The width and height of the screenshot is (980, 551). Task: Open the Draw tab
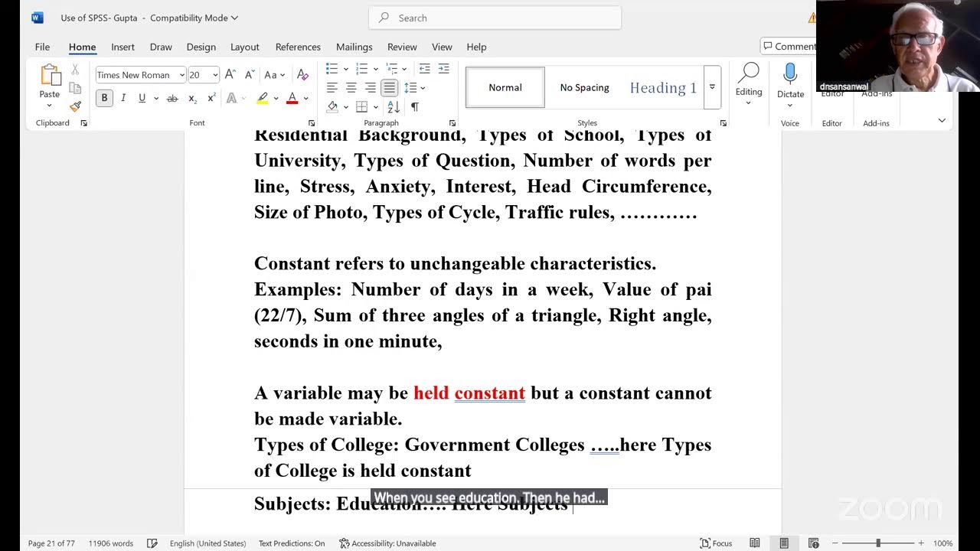[x=161, y=47]
